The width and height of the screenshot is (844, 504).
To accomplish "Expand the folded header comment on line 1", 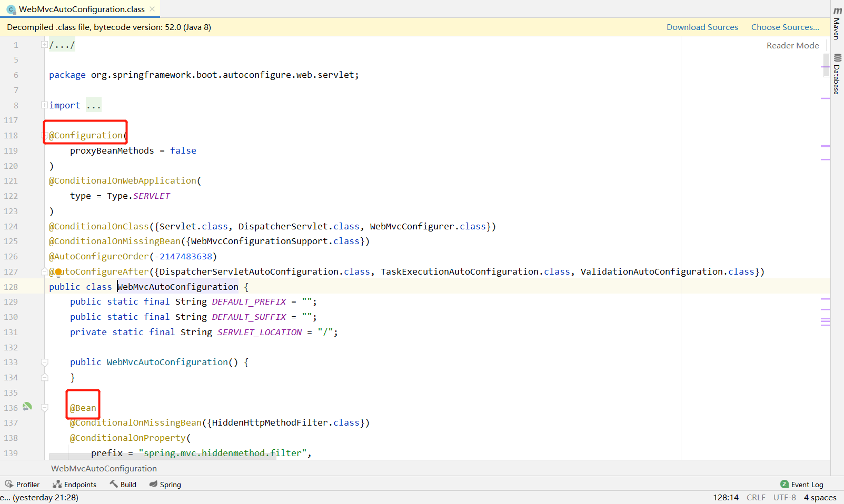I will coord(44,45).
